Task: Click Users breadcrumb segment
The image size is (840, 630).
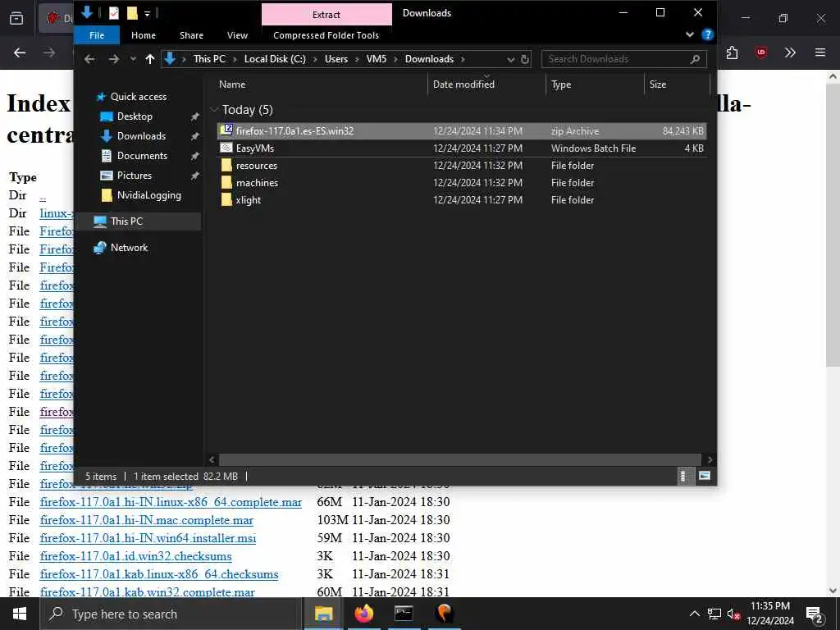Action: coord(336,59)
